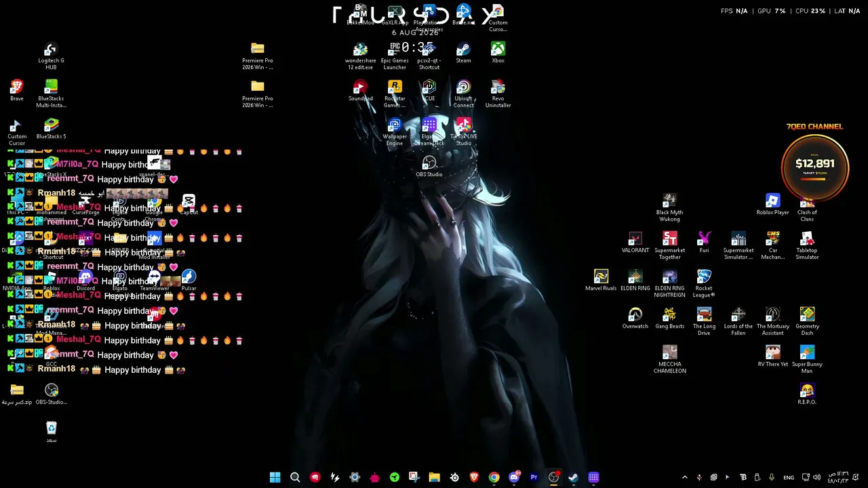Open the iCUE desktop shortcut
This screenshot has width=868, height=488.
pos(429,91)
